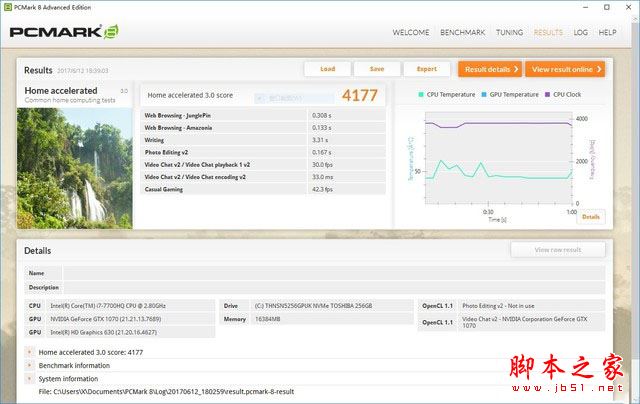
Task: Click into the Name input field
Action: click(334, 273)
